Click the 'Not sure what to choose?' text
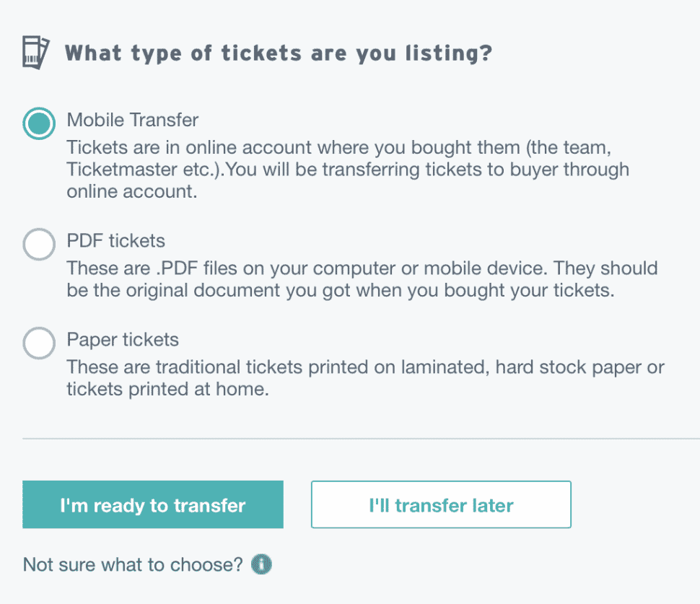 [x=133, y=565]
